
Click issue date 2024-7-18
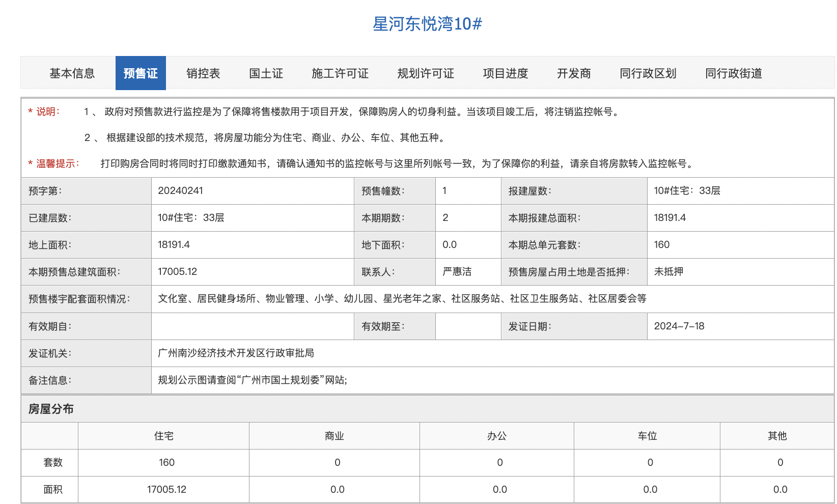point(679,326)
